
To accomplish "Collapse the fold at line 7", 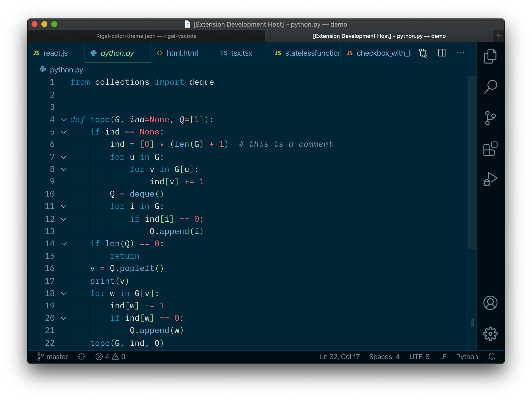I will [64, 157].
